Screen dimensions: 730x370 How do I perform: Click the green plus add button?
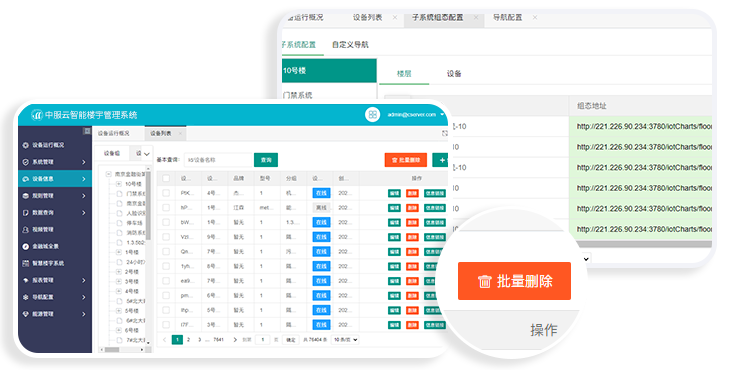click(440, 160)
